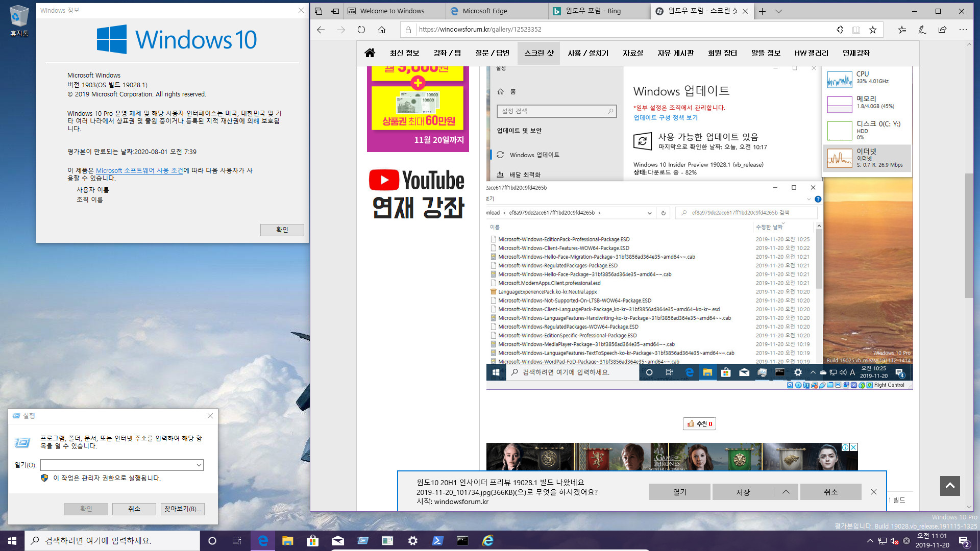Screen dimensions: 980x551
Task: Click Edge forward navigation arrow
Action: click(341, 30)
